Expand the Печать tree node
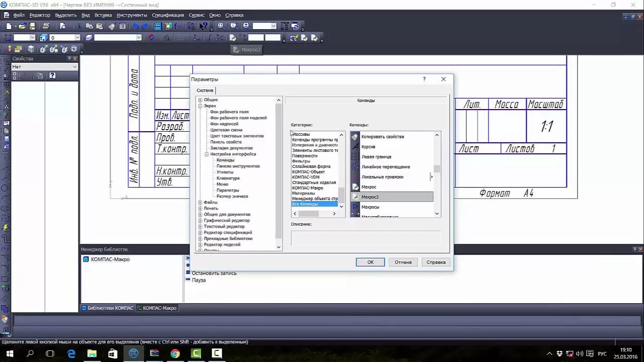The image size is (644, 362). [x=200, y=209]
